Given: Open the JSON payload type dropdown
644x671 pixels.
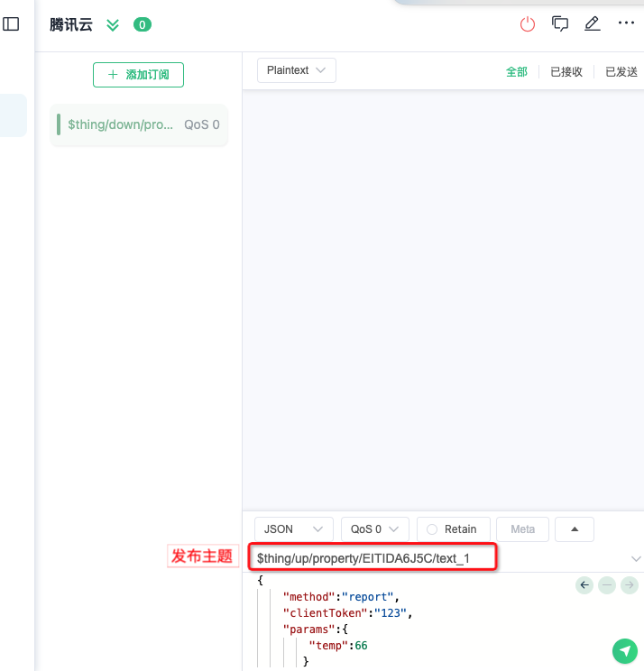Looking at the screenshot, I should pyautogui.click(x=293, y=529).
